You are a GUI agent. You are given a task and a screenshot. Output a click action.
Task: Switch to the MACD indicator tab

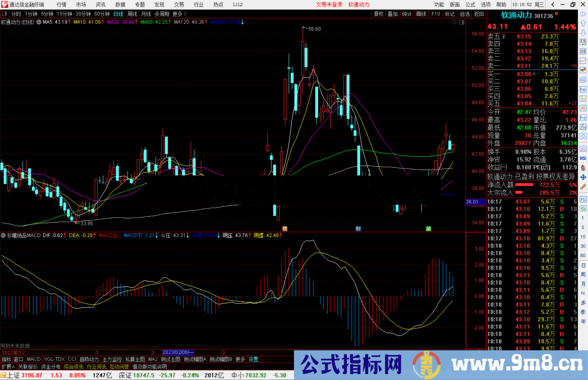coord(33,359)
